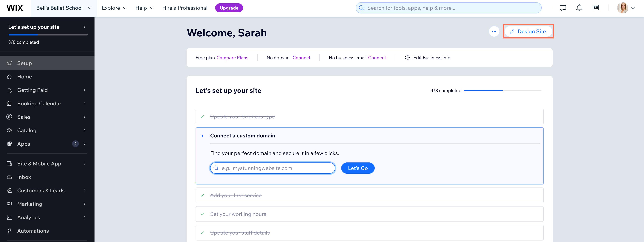Open the Help menu in top nav
This screenshot has width=644, height=242.
pyautogui.click(x=144, y=7)
